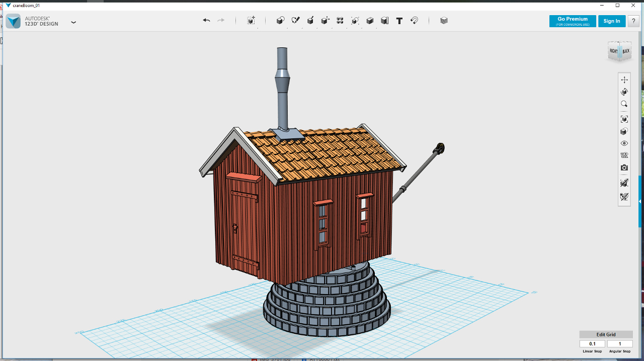Click the RIGHT face of view cube

coord(614,51)
